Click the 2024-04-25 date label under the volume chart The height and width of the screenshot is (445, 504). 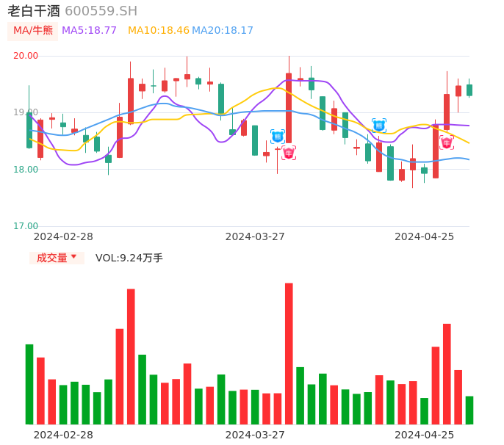(424, 435)
